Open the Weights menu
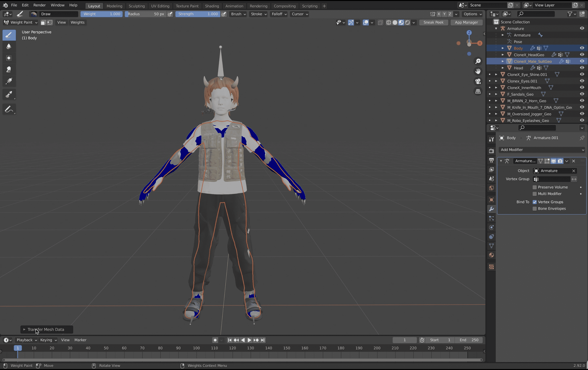Screen dimensions: 588x370 coord(77,22)
